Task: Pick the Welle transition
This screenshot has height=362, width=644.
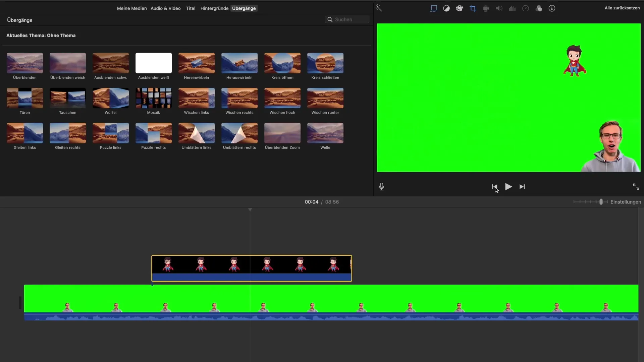Action: 325,136
